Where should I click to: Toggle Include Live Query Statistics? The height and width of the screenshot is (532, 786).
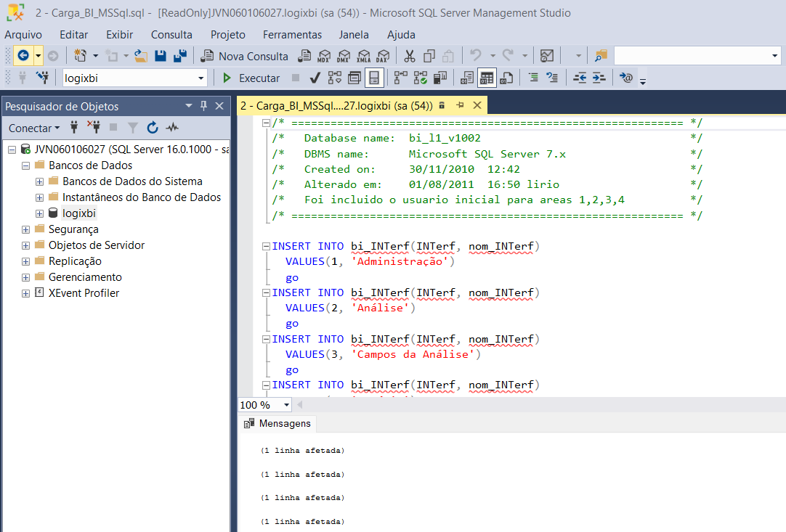coord(420,78)
